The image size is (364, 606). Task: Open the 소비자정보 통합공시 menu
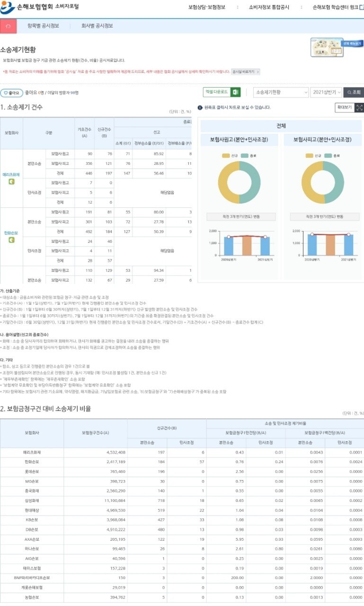pyautogui.click(x=268, y=7)
